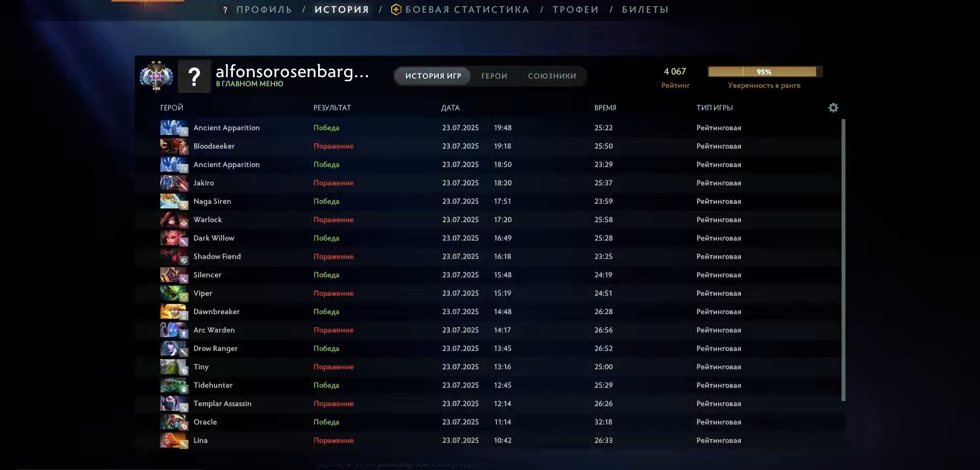This screenshot has width=980, height=470.
Task: Click the Bloodseeker hero name text
Action: pos(214,146)
